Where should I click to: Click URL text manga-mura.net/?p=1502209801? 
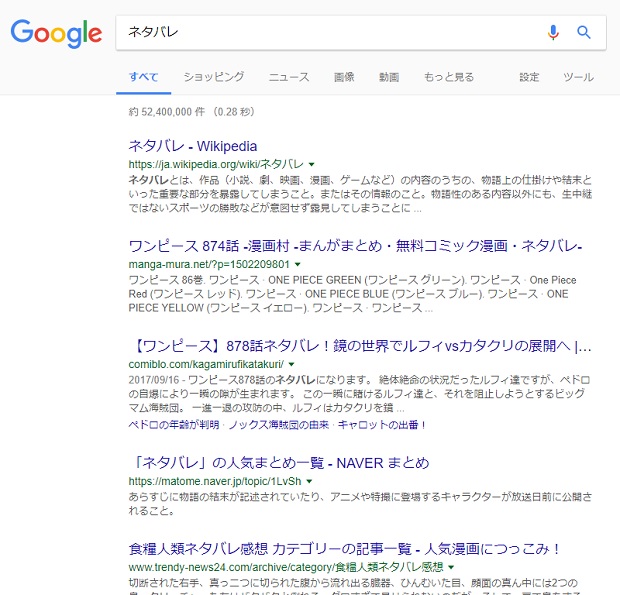(x=209, y=264)
